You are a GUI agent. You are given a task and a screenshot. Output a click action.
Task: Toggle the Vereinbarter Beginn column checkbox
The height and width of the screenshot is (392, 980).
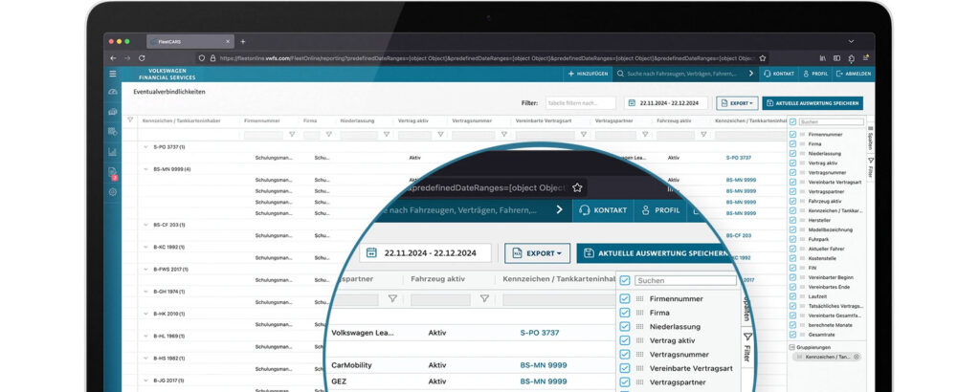[x=793, y=278]
